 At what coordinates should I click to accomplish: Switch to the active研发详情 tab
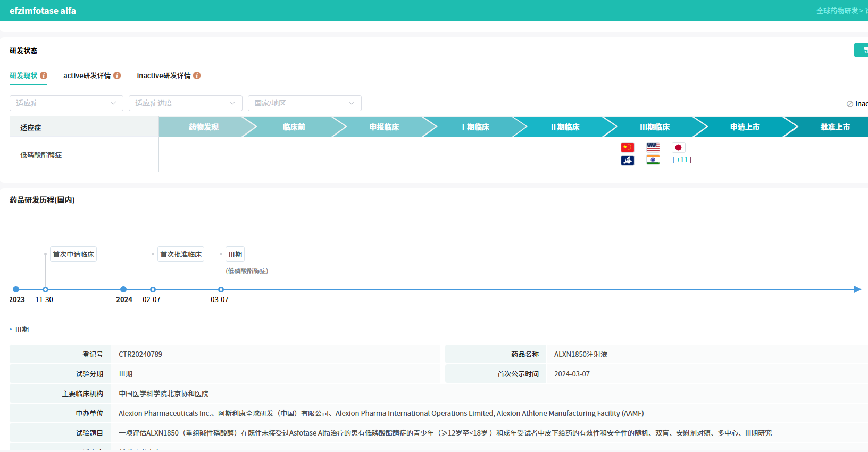pyautogui.click(x=87, y=76)
